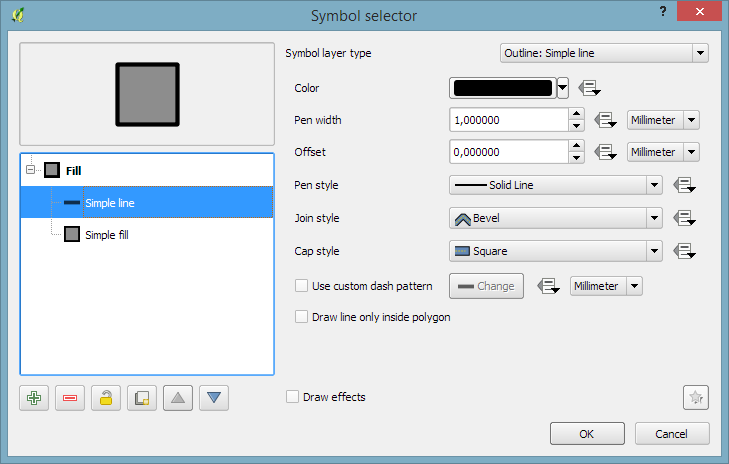Click the black Color swatch
Image resolution: width=729 pixels, height=464 pixels.
[503, 87]
